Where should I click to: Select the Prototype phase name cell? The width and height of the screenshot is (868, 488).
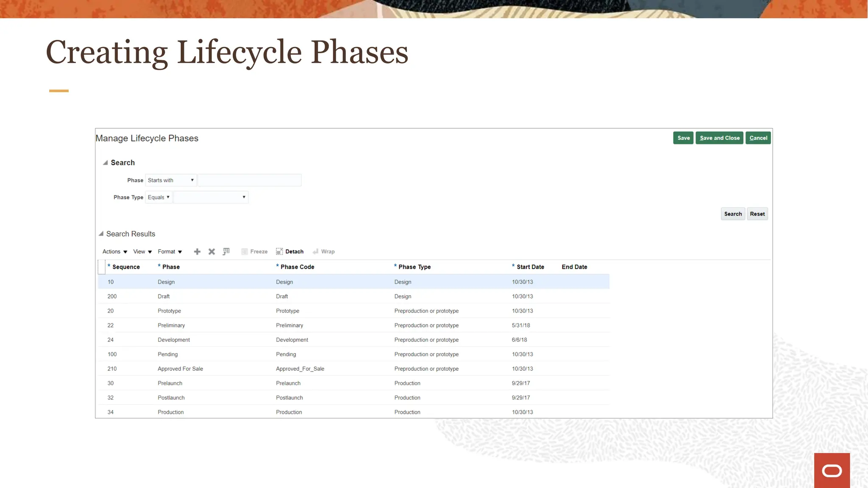(x=169, y=311)
